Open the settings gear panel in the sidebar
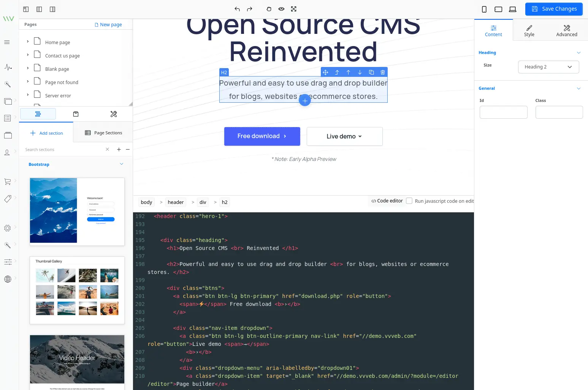The image size is (588, 390). pos(7,228)
